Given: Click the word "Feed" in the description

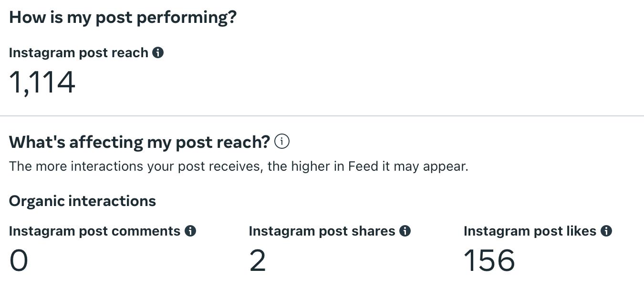Looking at the screenshot, I should point(363,166).
